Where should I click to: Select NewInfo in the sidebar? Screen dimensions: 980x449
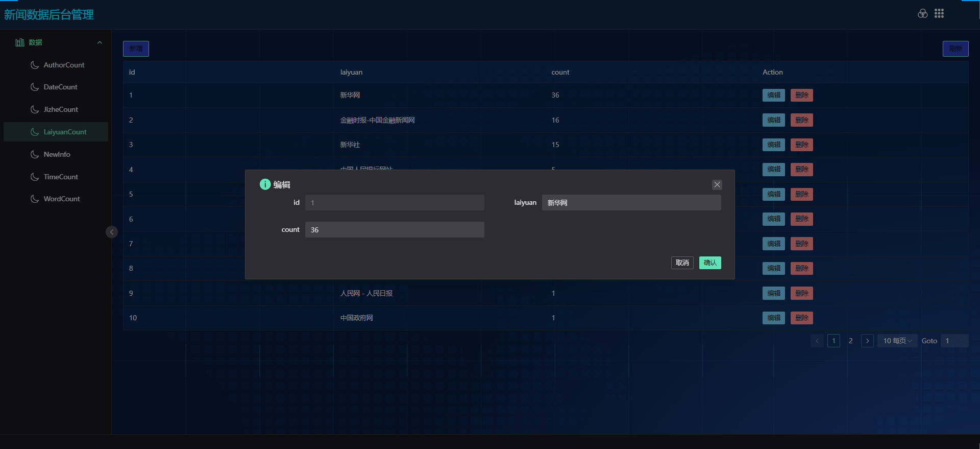[x=57, y=154]
